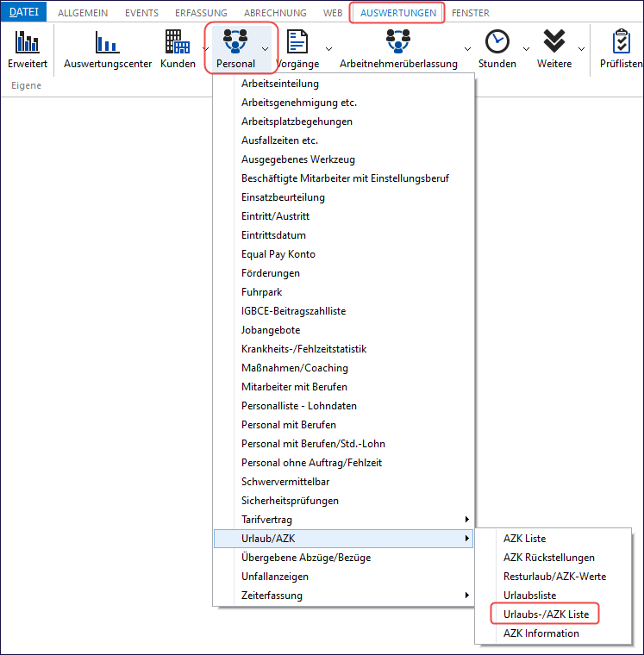This screenshot has width=644, height=655.
Task: Open the Erweitert bar chart icon
Action: pyautogui.click(x=28, y=41)
